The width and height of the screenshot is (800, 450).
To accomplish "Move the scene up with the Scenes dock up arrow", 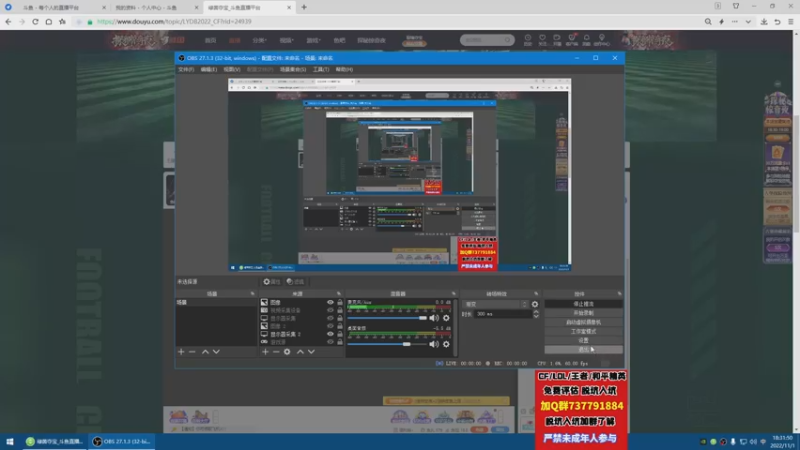I will (x=205, y=352).
